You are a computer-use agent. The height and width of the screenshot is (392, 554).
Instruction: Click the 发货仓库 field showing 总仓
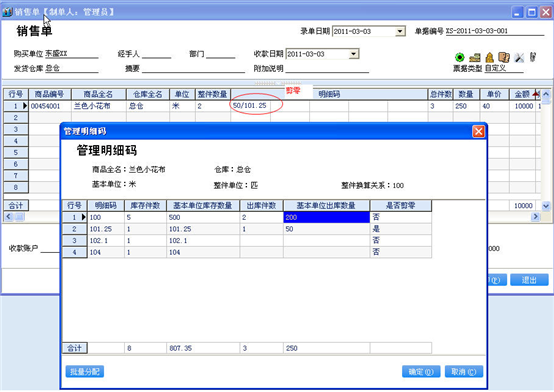coord(72,69)
